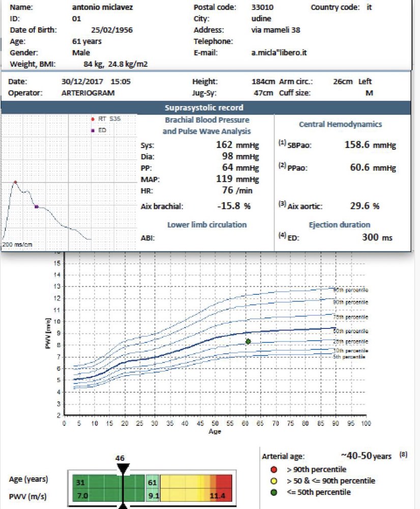
Task: Select the purple ED point on the waveform
Action: (x=36, y=207)
